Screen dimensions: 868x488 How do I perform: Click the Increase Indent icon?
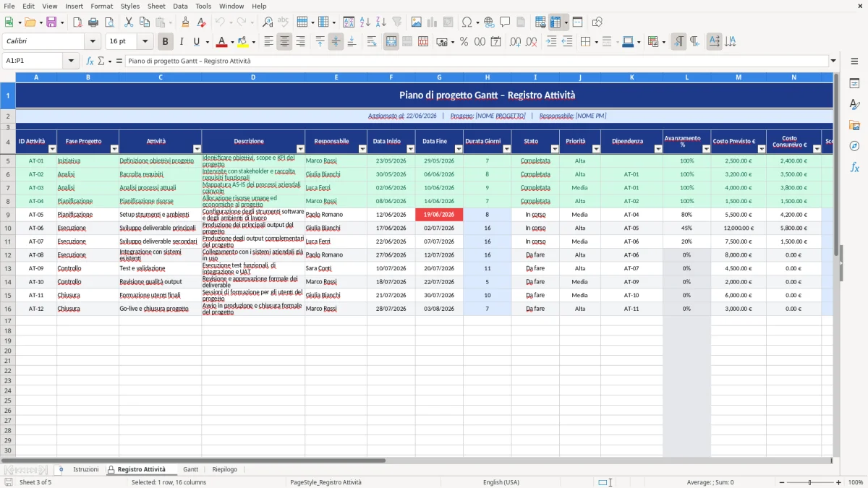click(551, 42)
